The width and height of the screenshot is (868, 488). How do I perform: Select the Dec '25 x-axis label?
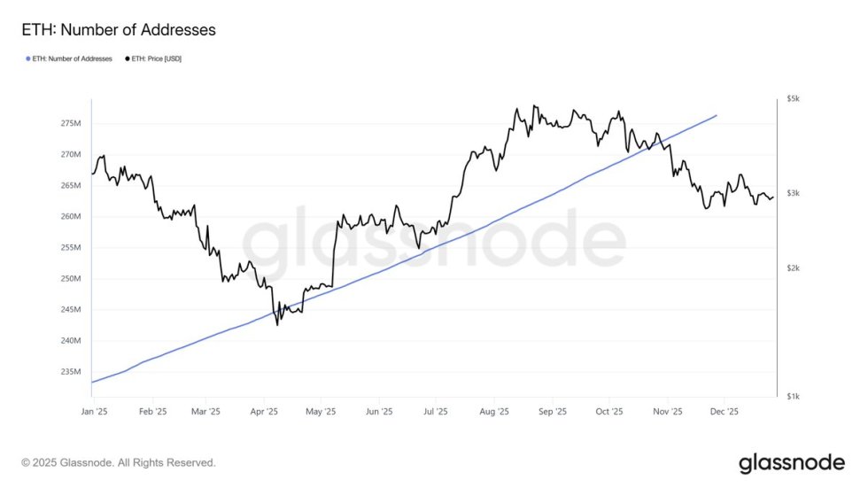point(725,412)
